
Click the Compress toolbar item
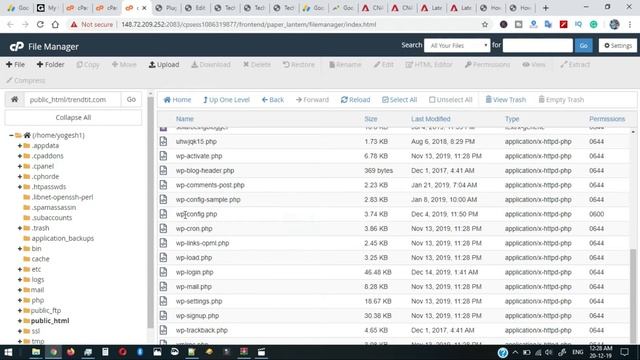point(26,80)
